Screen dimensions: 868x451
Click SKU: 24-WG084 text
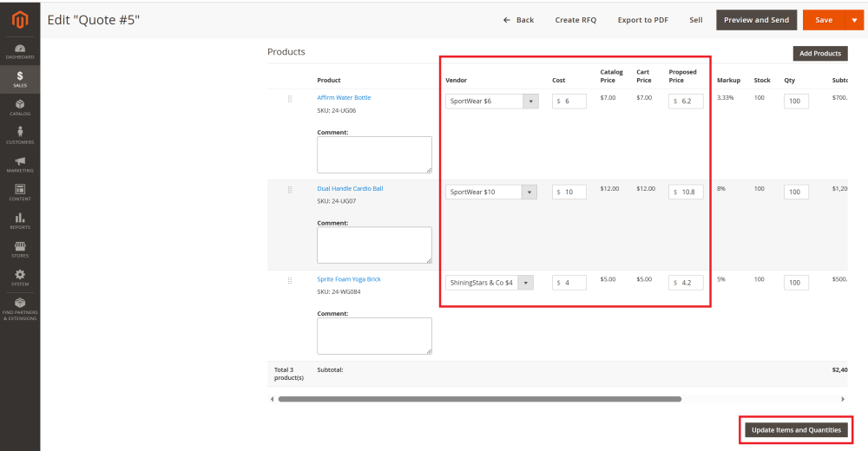[x=339, y=291]
